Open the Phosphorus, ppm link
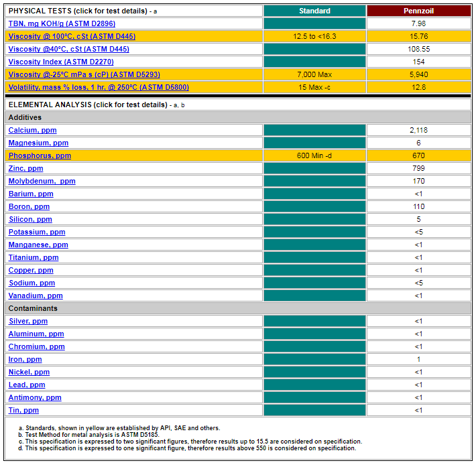The width and height of the screenshot is (476, 465). tap(40, 155)
